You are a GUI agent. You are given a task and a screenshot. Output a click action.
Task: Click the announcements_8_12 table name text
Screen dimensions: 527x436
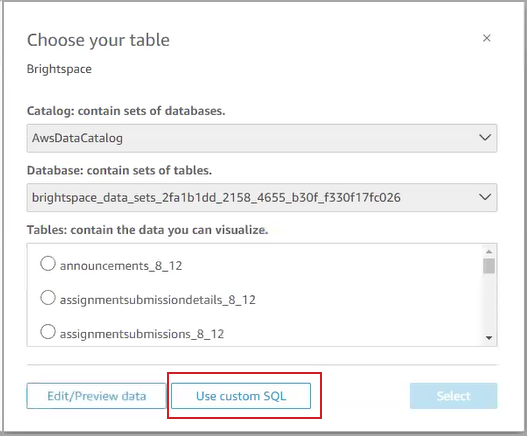121,266
